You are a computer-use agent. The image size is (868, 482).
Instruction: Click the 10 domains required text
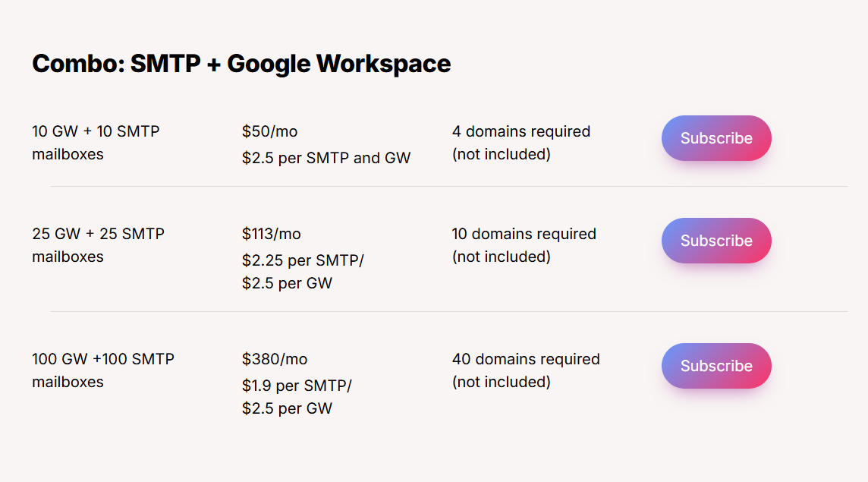(524, 233)
